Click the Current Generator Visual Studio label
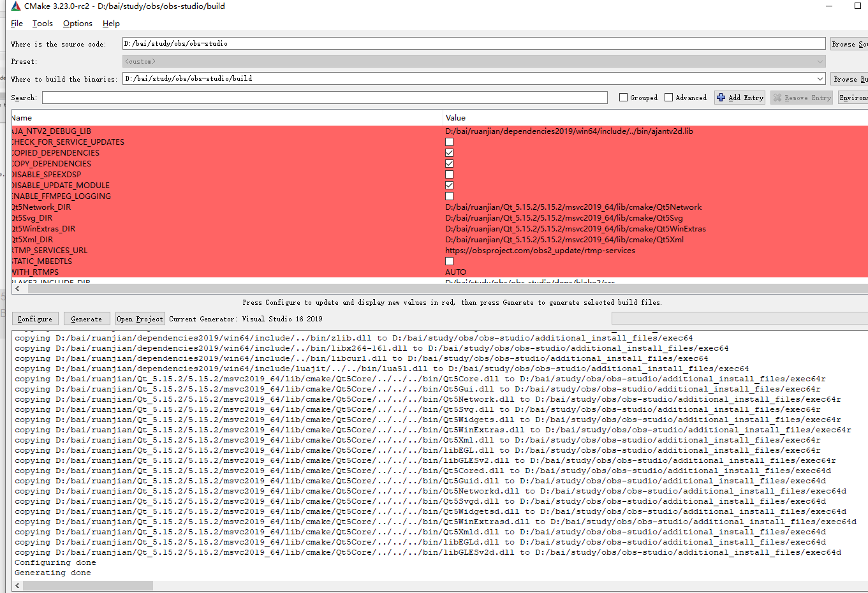Screen dimensions: 868x593 (246, 319)
